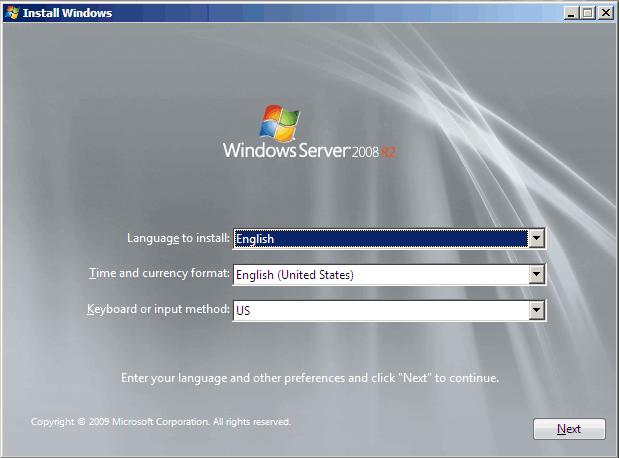
Task: Click the "Language to install:" label
Action: [178, 238]
